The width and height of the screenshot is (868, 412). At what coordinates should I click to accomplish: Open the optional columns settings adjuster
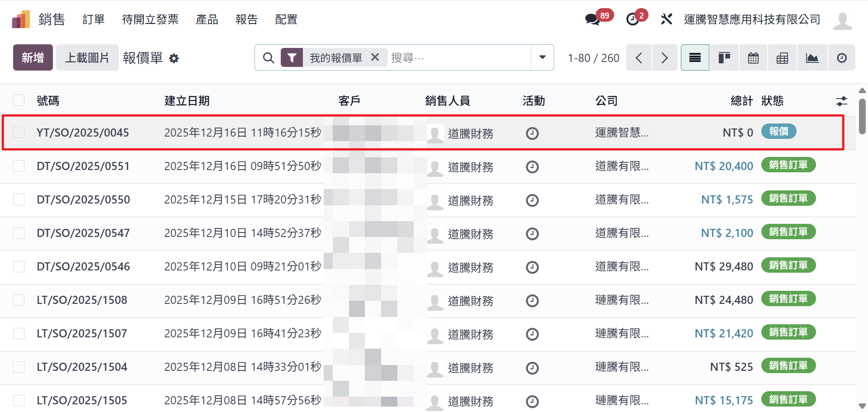(841, 101)
